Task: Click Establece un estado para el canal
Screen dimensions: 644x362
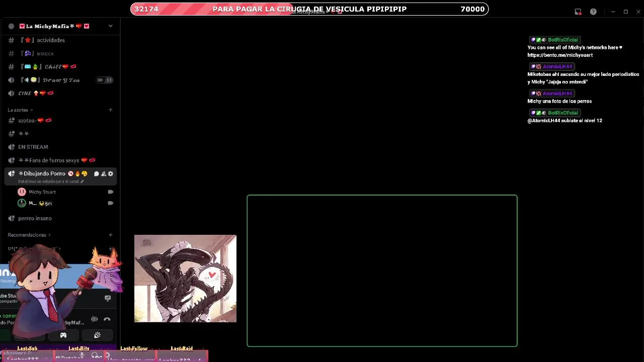Action: click(51, 182)
